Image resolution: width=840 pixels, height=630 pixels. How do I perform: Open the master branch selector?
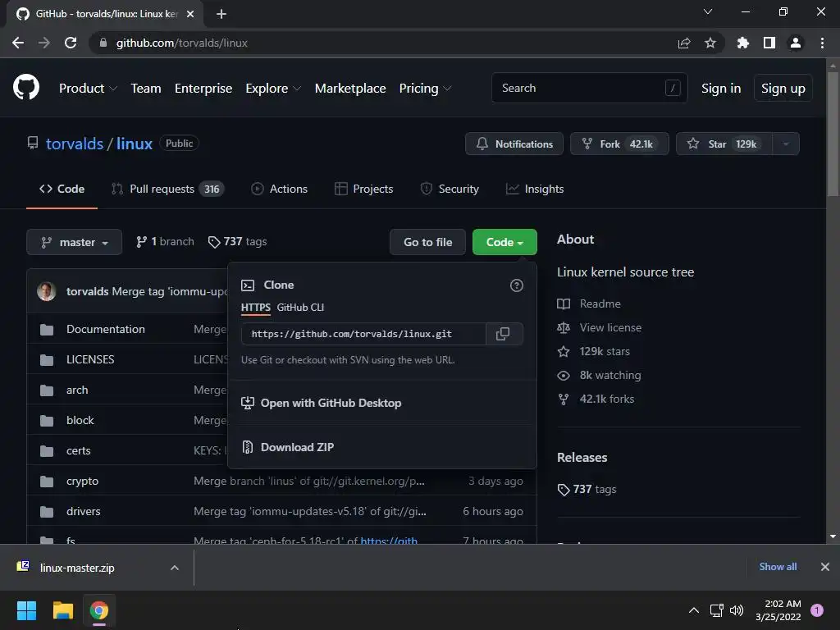tap(75, 242)
